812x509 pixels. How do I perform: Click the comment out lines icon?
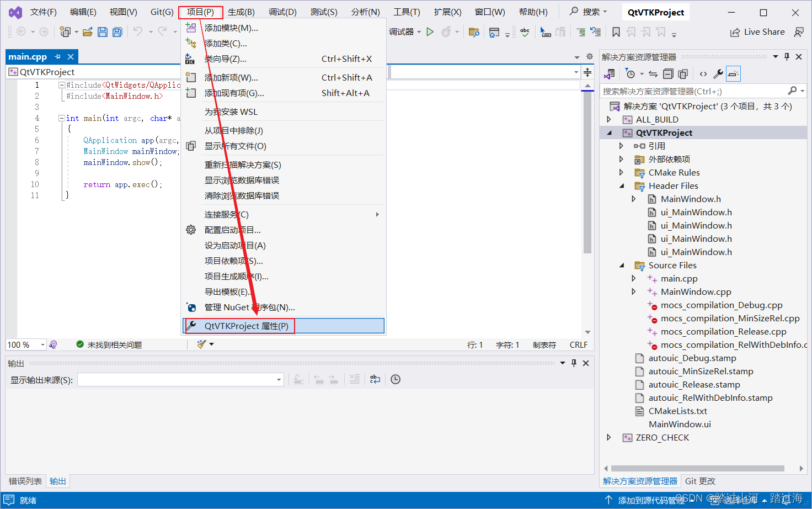pyautogui.click(x=581, y=32)
